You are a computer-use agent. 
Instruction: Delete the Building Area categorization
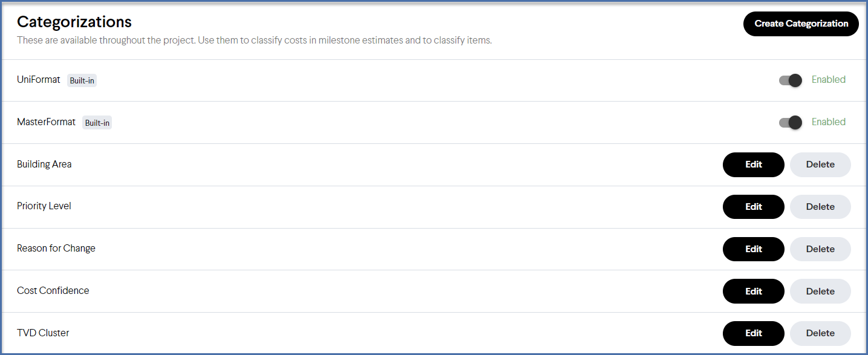(x=820, y=164)
